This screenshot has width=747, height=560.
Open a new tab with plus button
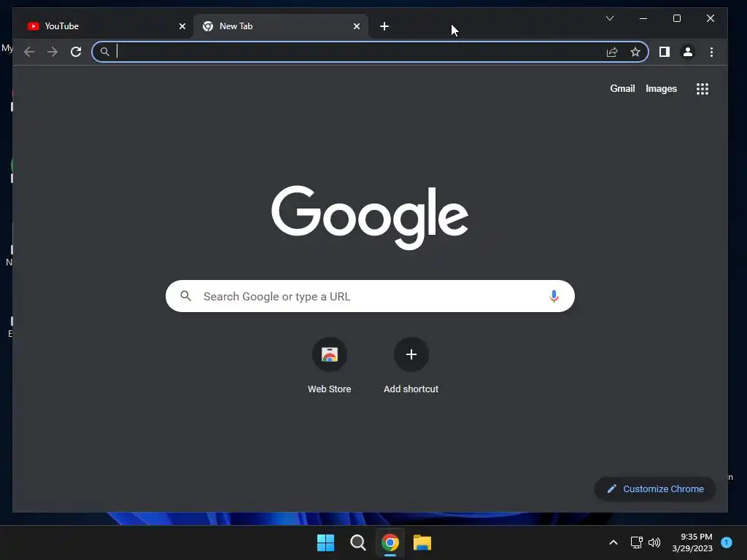coord(384,26)
